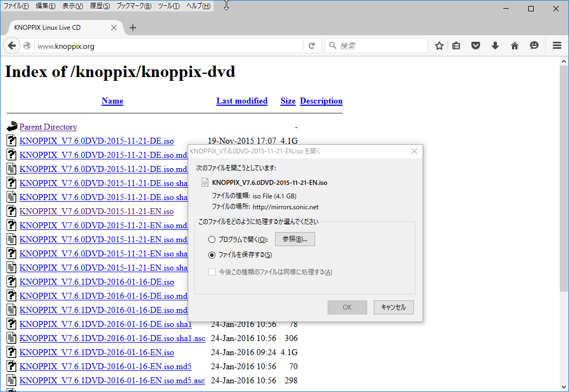Click the magnifier icon in the search box
Viewport: 569px width, 392px height.
(x=333, y=46)
